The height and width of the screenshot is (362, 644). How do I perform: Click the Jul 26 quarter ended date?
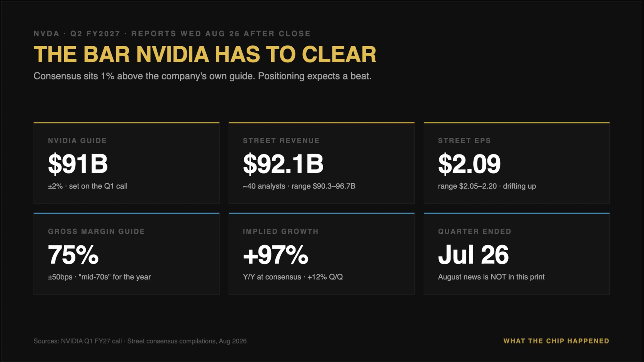[x=473, y=255]
